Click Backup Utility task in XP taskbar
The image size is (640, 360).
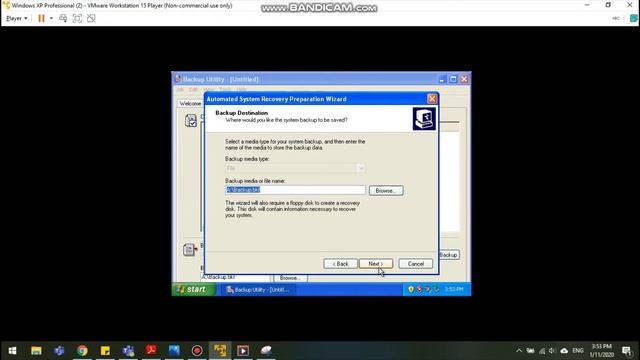click(258, 289)
